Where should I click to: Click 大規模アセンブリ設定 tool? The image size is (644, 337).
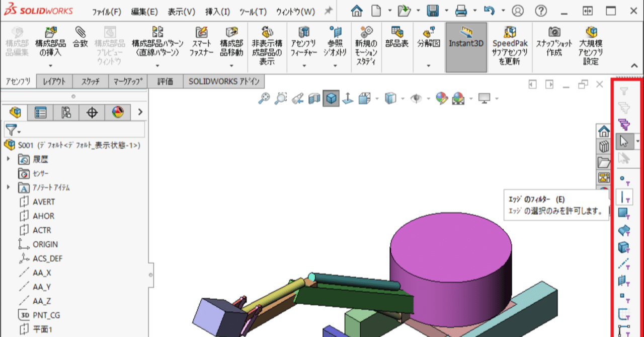tap(591, 46)
